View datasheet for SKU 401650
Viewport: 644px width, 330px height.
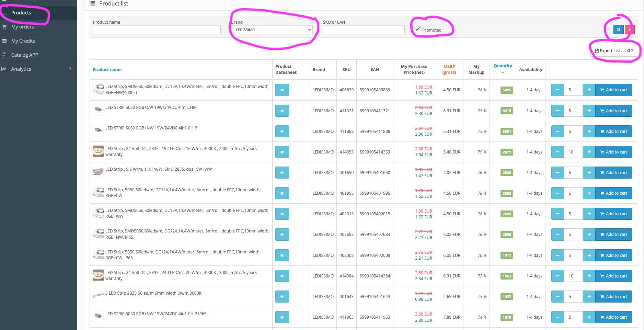[282, 173]
